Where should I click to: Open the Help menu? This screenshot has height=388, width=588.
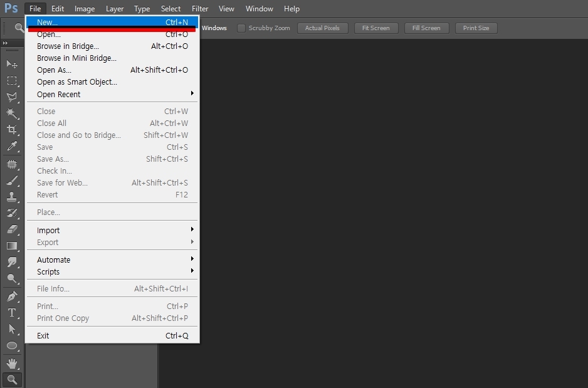(x=291, y=9)
